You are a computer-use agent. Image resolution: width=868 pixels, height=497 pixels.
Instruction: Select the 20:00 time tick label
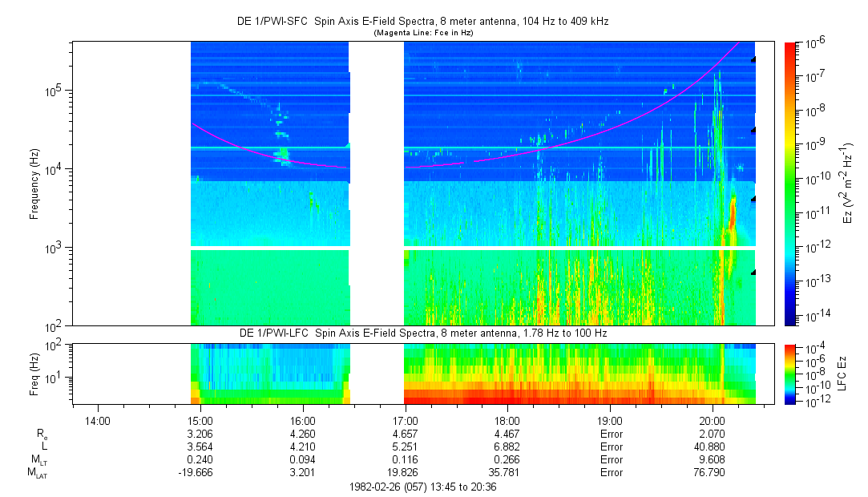[713, 419]
